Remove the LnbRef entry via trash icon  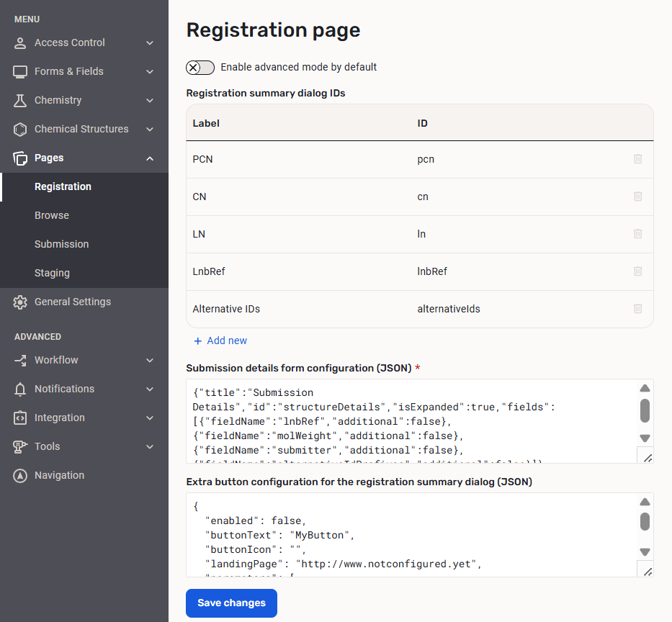tap(637, 271)
